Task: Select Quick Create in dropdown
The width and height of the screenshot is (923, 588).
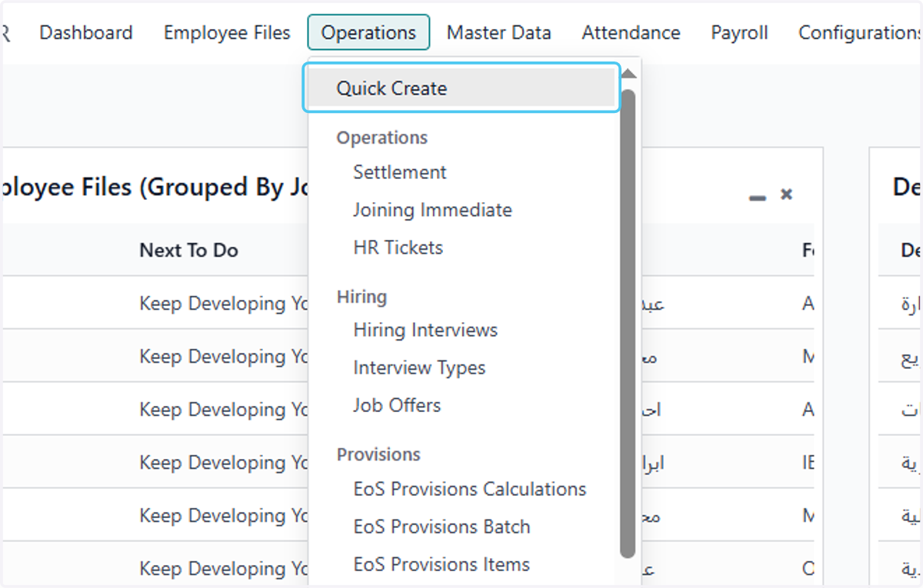Action: click(461, 88)
